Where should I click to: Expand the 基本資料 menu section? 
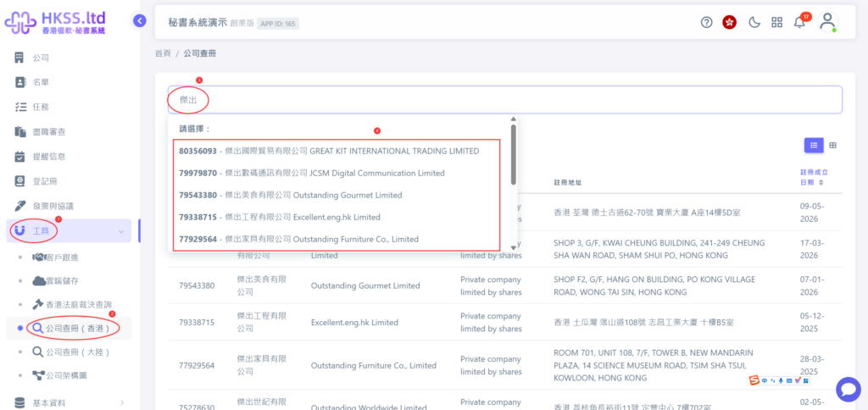point(69,402)
